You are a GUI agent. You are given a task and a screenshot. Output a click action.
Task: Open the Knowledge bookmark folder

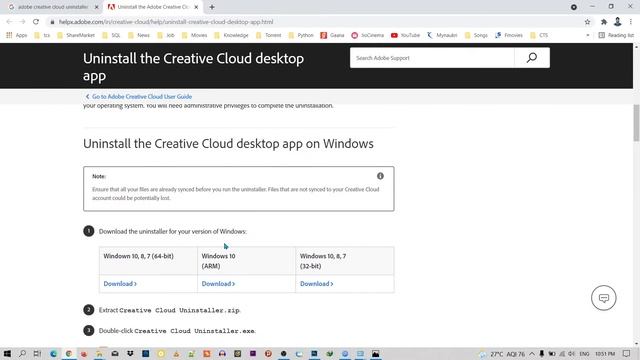pos(231,36)
